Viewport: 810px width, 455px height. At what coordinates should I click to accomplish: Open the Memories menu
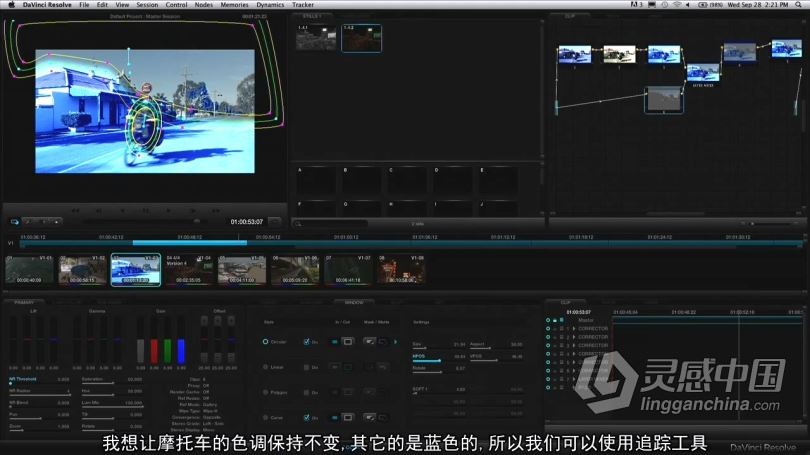point(235,5)
